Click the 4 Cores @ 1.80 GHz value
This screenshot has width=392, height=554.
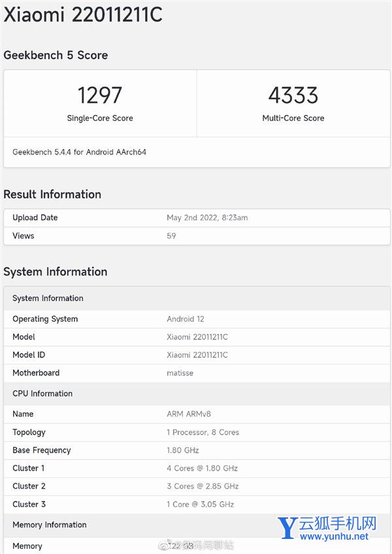[x=202, y=468]
